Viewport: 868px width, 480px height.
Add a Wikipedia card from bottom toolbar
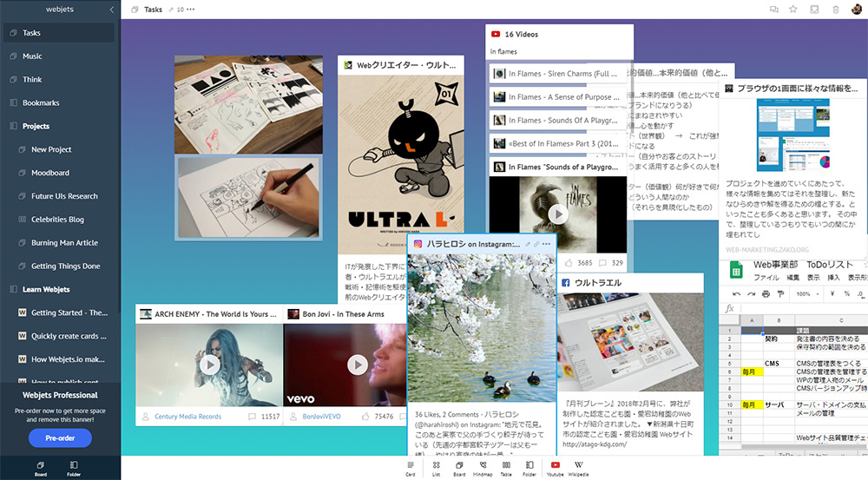(578, 469)
